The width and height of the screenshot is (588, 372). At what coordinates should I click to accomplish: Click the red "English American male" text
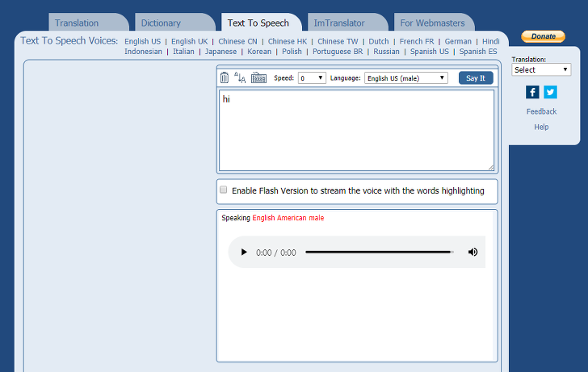(x=288, y=218)
